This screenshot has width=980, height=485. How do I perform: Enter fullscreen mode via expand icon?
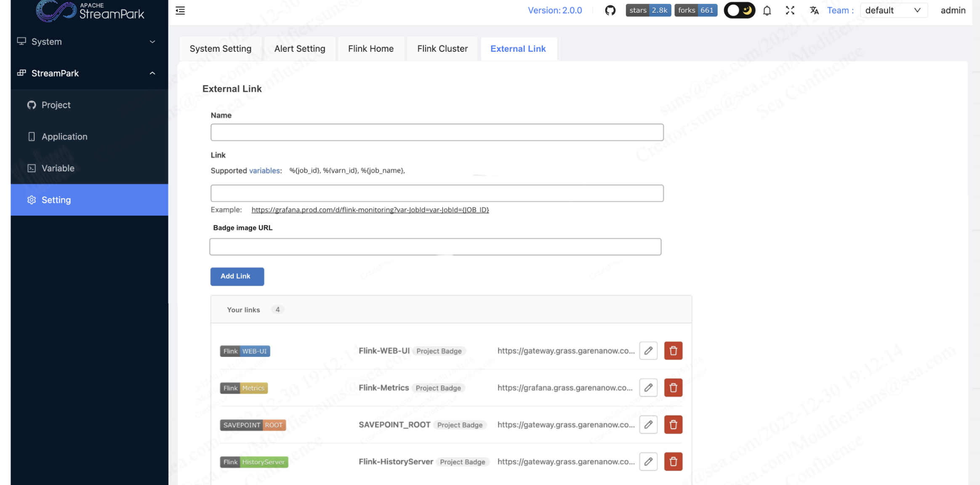point(790,11)
